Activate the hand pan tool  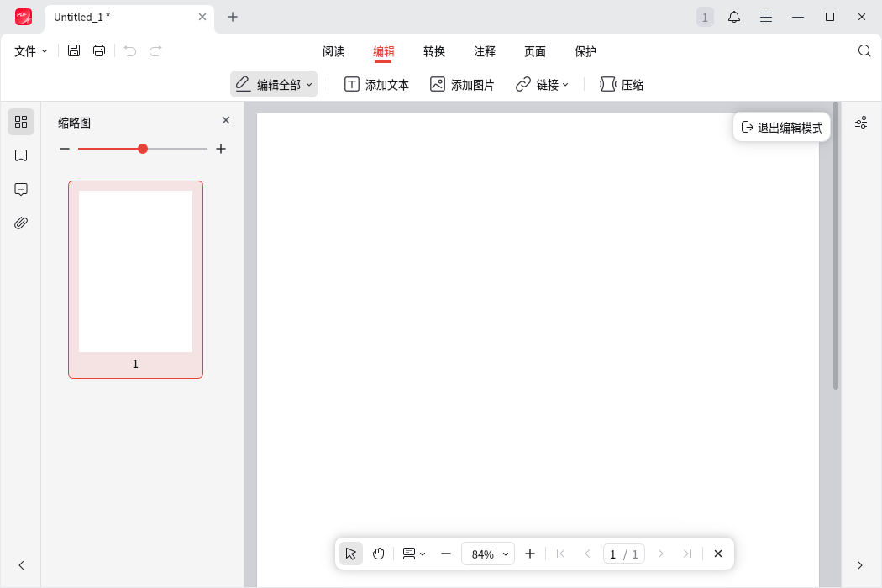[x=379, y=554]
